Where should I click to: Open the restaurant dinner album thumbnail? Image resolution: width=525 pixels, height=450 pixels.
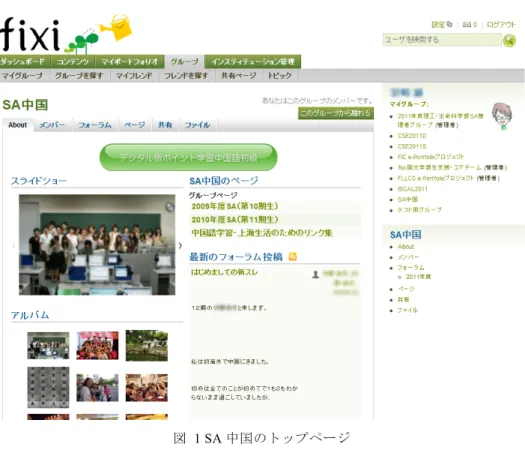pos(147,388)
